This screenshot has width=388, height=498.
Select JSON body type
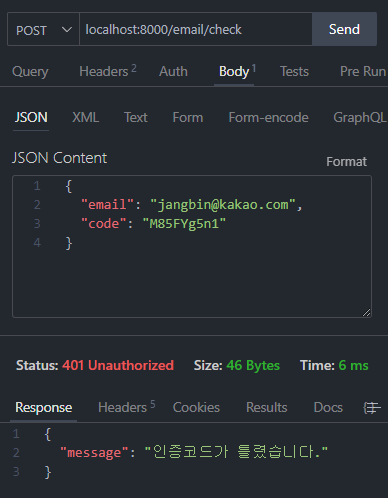[31, 117]
